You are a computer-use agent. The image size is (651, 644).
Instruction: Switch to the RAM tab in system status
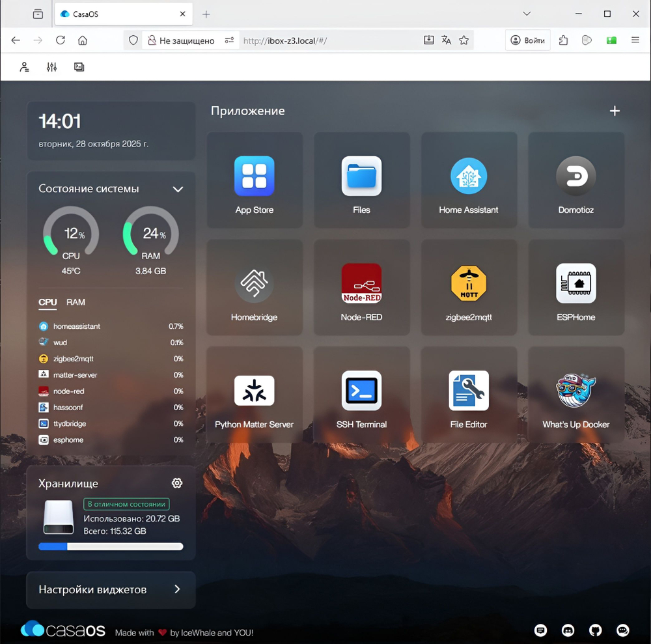76,302
